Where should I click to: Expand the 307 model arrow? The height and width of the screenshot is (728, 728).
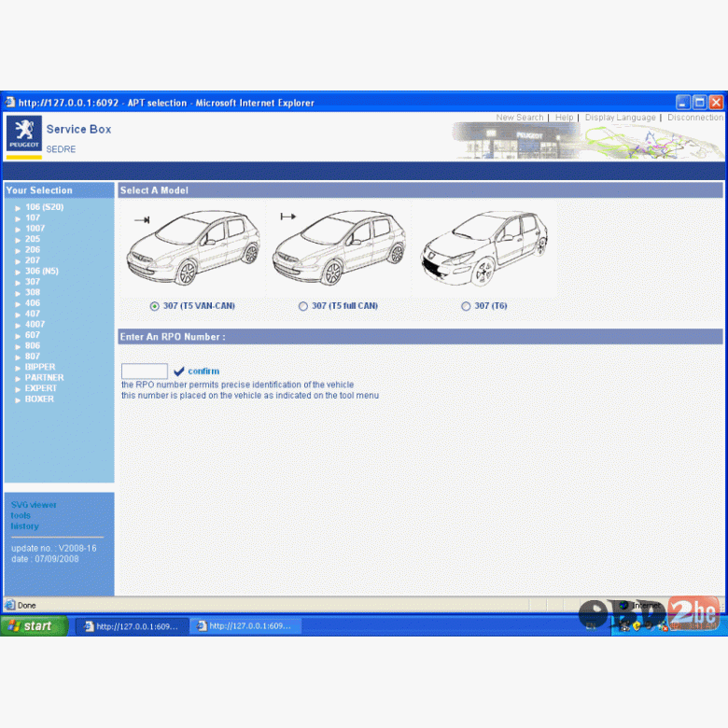coord(18,283)
